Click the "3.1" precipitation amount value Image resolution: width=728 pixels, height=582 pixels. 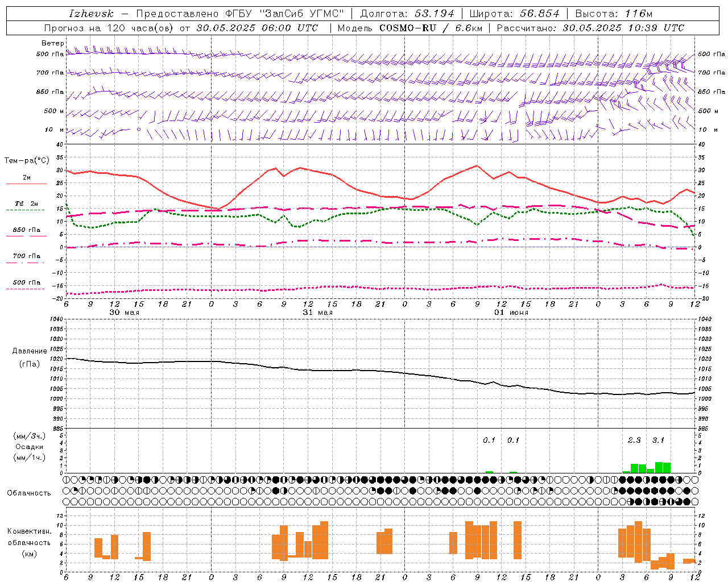click(658, 440)
